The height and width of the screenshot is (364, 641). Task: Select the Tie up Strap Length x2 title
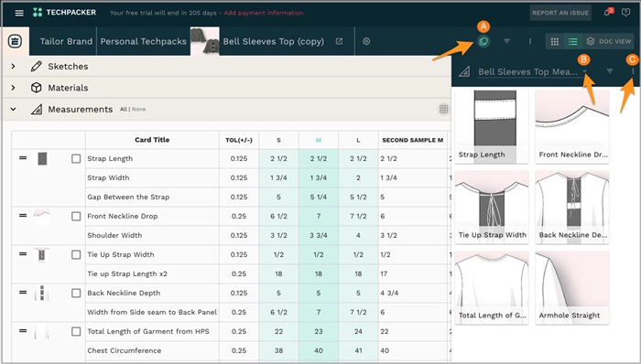click(127, 273)
